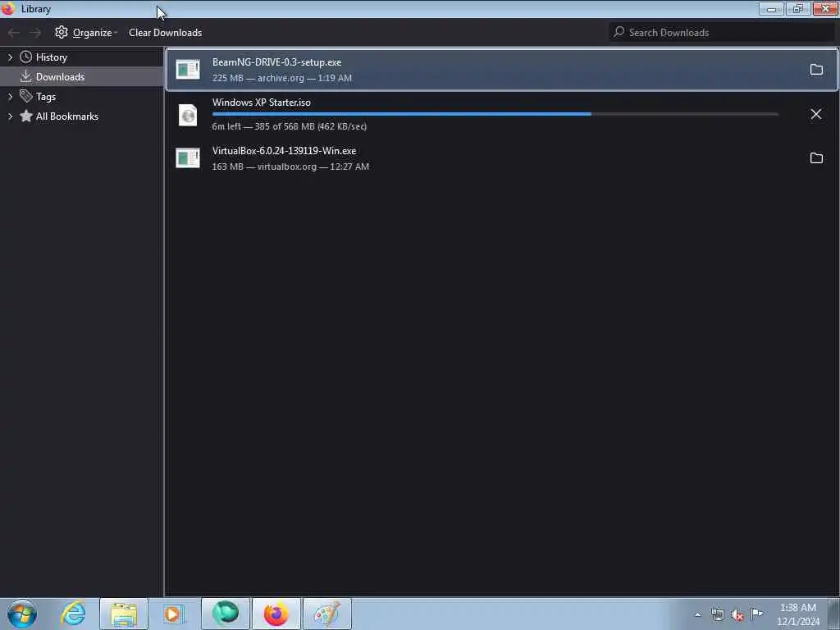This screenshot has height=630, width=840.
Task: Click the BeamNG-DRIVE setup file icon
Action: pos(188,70)
